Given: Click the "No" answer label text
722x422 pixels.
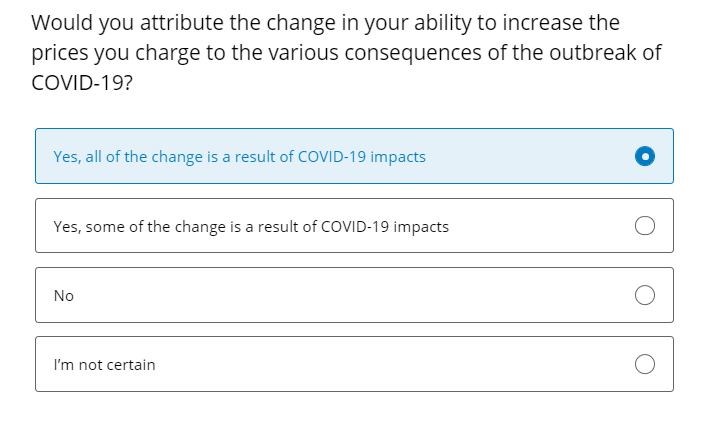Looking at the screenshot, I should [x=64, y=296].
